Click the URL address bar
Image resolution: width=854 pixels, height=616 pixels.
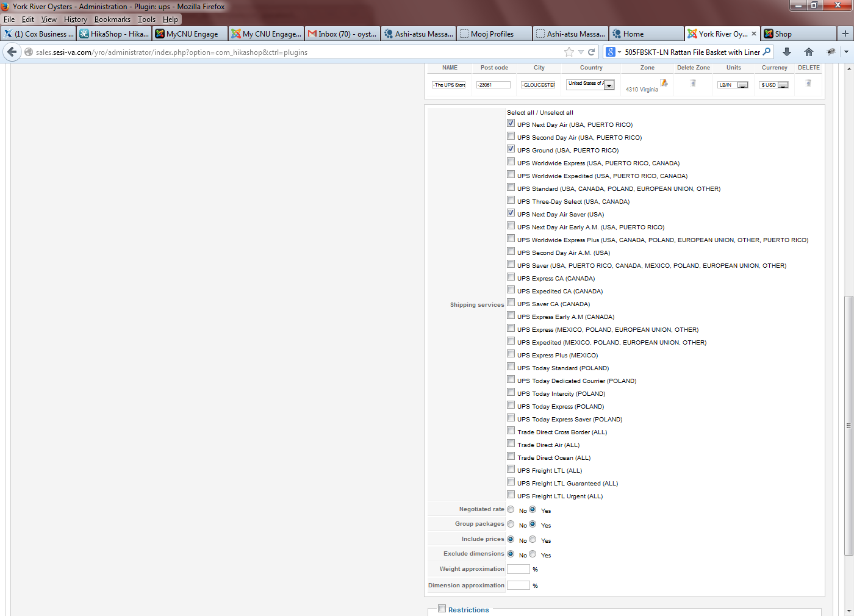click(299, 52)
